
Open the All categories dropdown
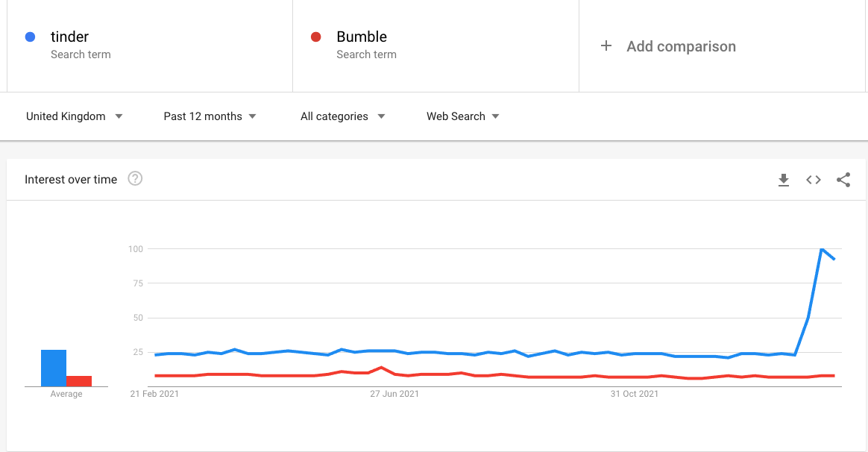[343, 116]
